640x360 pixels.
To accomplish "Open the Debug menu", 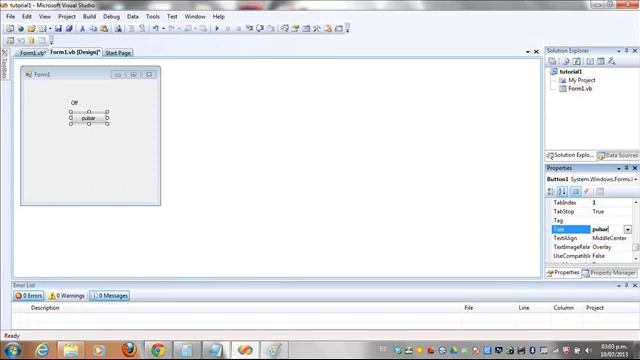I will click(111, 17).
